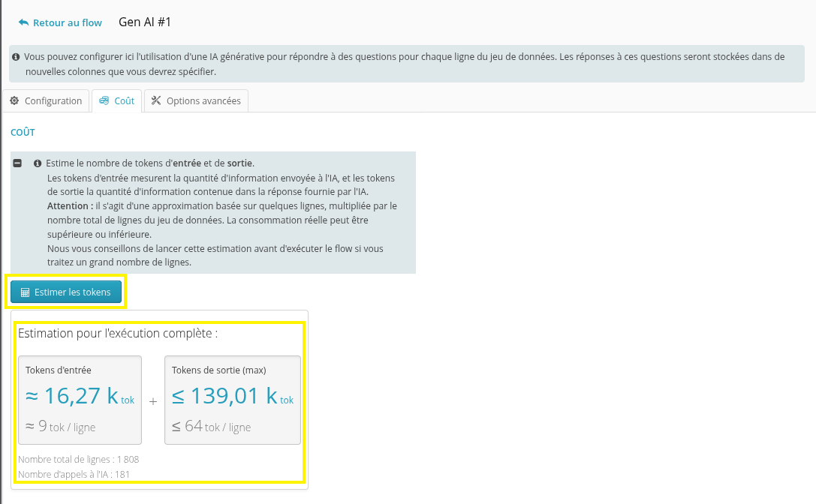
Task: Open the Retour au flow link
Action: (x=60, y=22)
